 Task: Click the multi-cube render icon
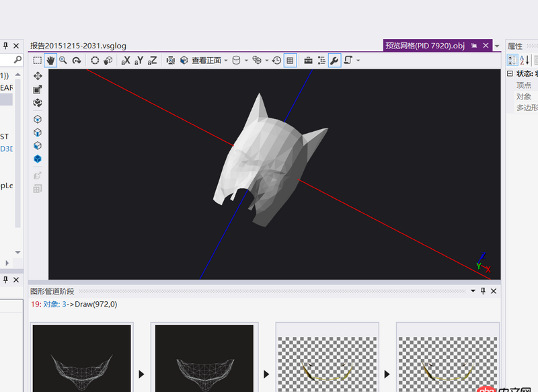point(257,61)
